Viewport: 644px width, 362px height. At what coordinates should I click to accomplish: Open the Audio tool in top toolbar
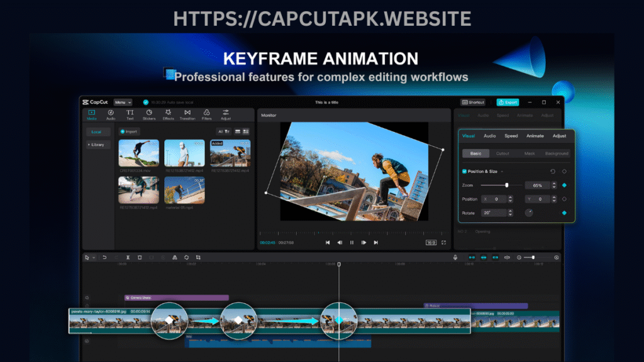[x=111, y=114]
